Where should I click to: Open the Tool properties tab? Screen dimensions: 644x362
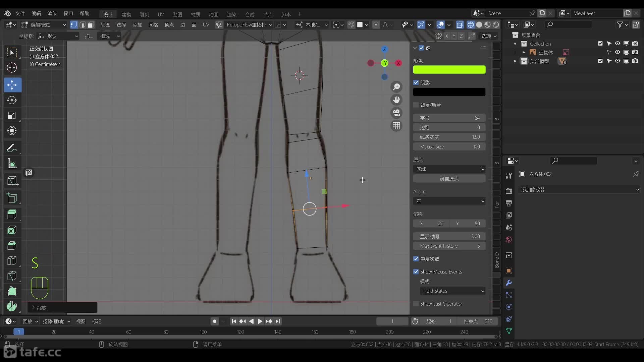point(509,175)
